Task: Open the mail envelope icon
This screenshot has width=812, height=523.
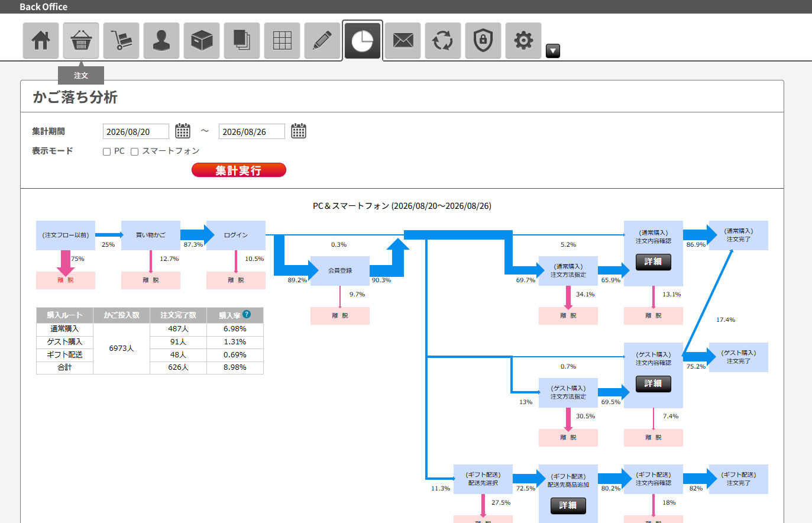Action: [403, 41]
